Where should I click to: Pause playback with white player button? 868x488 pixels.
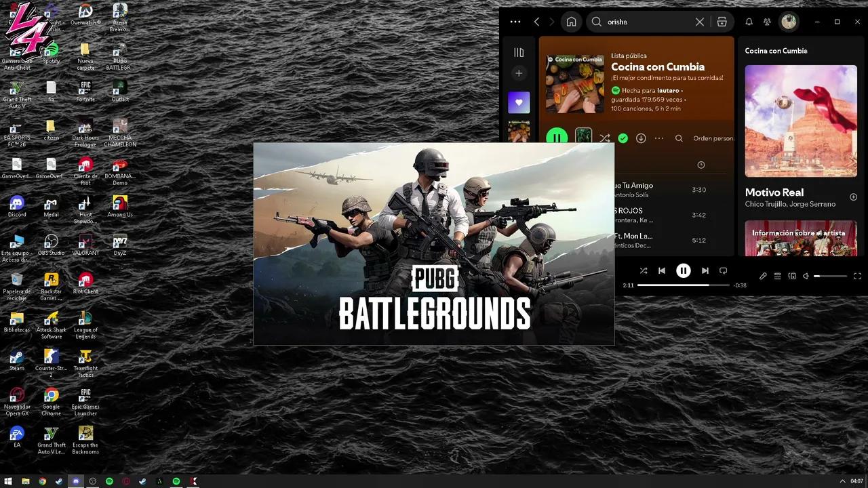point(683,270)
